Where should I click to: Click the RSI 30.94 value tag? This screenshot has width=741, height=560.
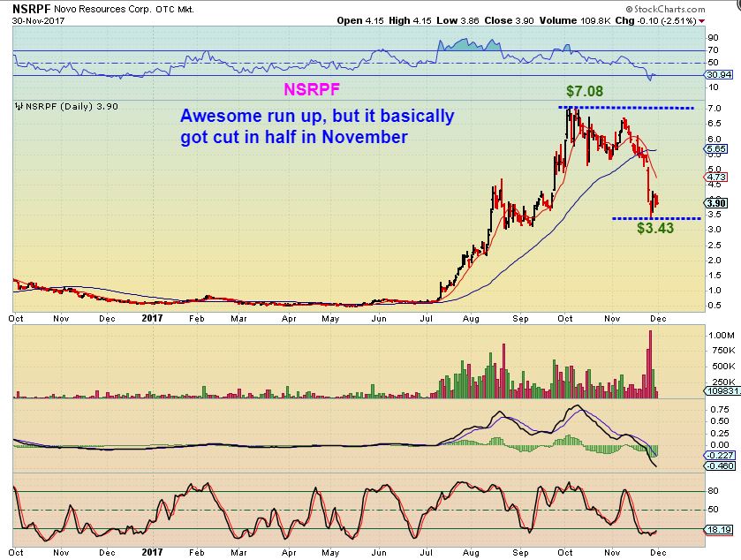click(719, 75)
